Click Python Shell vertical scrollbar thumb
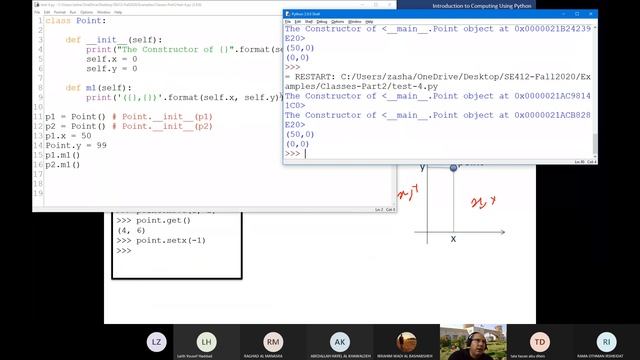Viewport: 640px width, 360px height. point(595,143)
